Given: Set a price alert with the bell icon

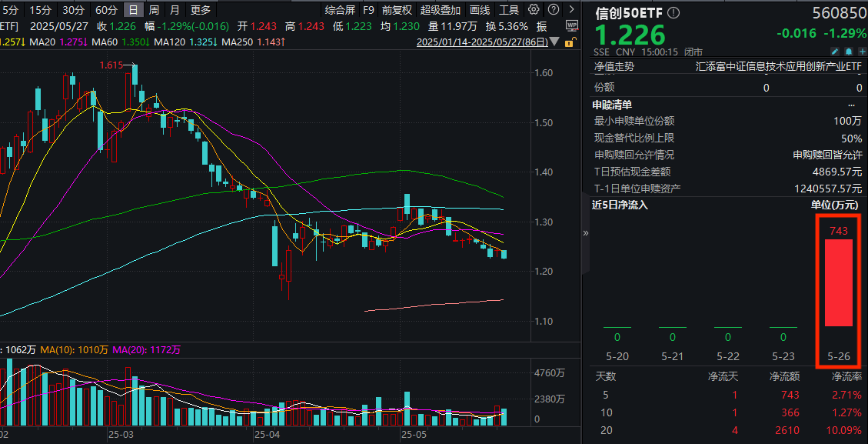Looking at the screenshot, I should tap(849, 51).
